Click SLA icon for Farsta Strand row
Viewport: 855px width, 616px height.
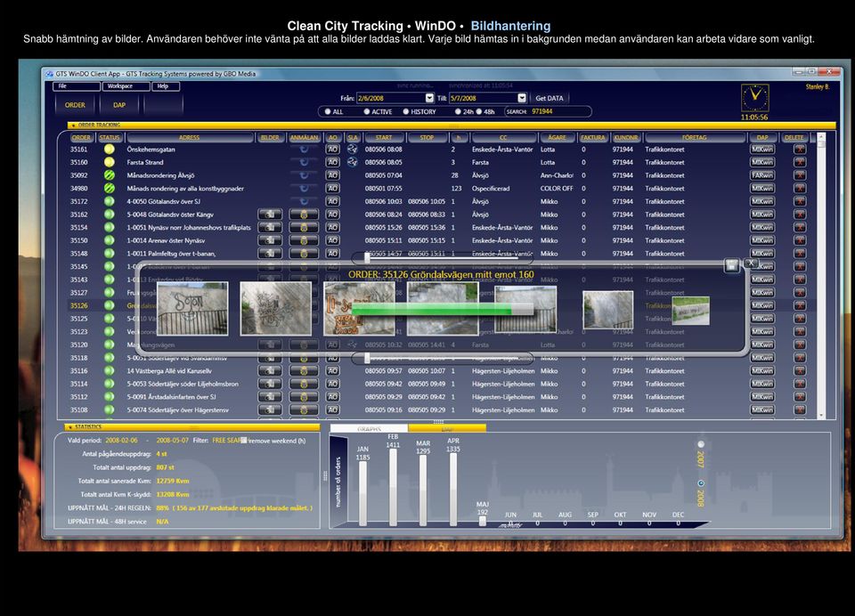point(353,162)
